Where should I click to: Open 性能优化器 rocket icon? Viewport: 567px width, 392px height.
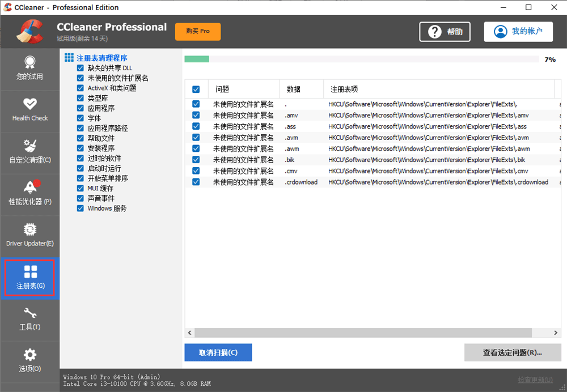29,187
